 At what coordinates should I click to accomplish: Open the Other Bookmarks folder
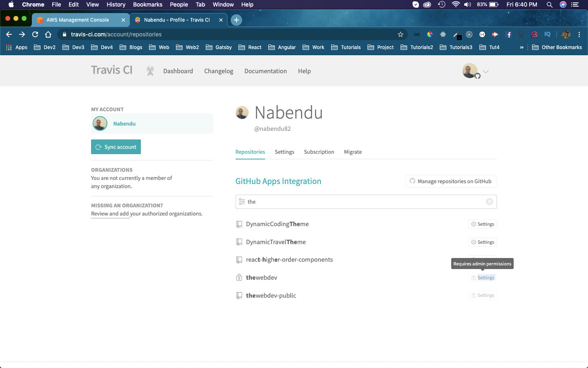557,47
